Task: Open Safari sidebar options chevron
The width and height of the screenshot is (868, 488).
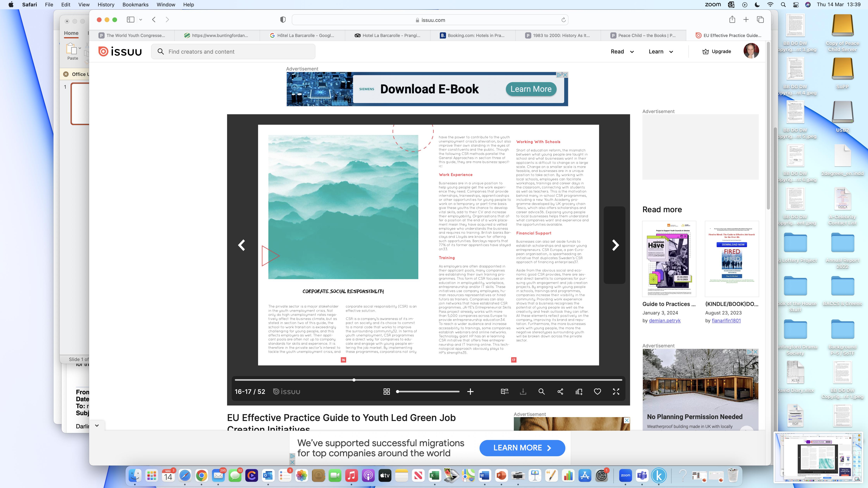Action: (x=140, y=20)
